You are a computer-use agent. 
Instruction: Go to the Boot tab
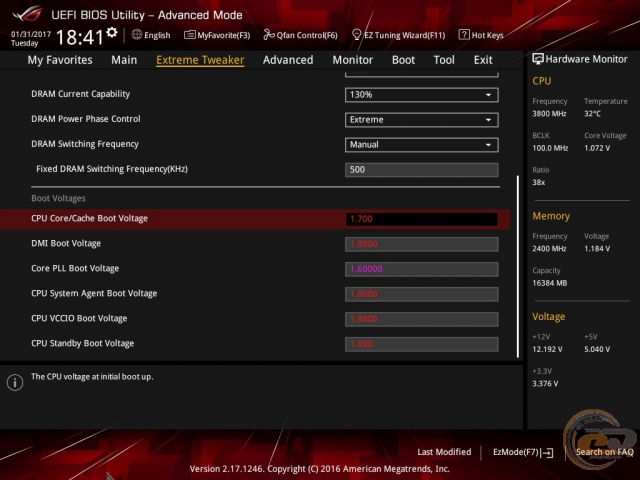point(403,60)
